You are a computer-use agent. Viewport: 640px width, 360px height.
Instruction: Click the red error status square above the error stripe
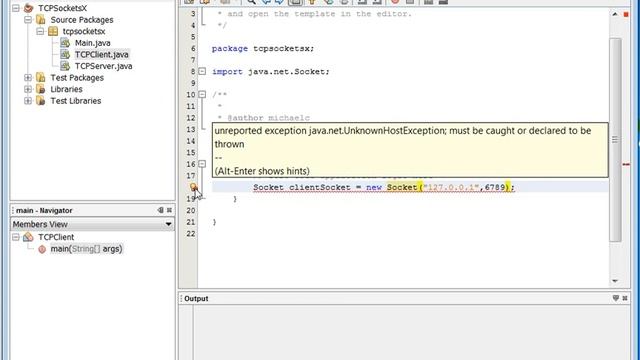pos(626,14)
